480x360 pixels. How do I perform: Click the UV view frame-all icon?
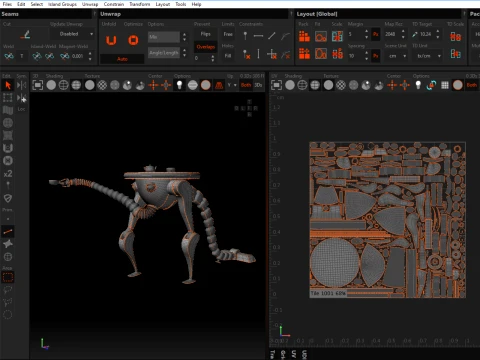[x=276, y=85]
